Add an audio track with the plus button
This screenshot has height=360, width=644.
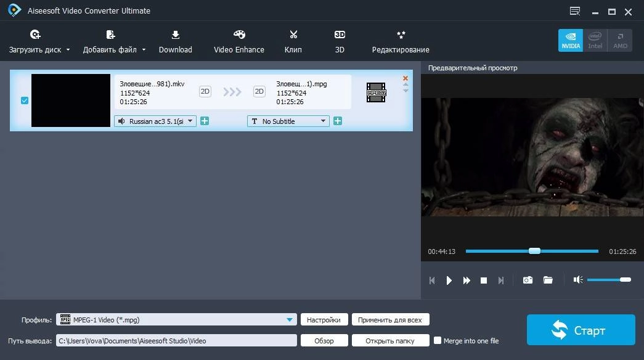205,121
